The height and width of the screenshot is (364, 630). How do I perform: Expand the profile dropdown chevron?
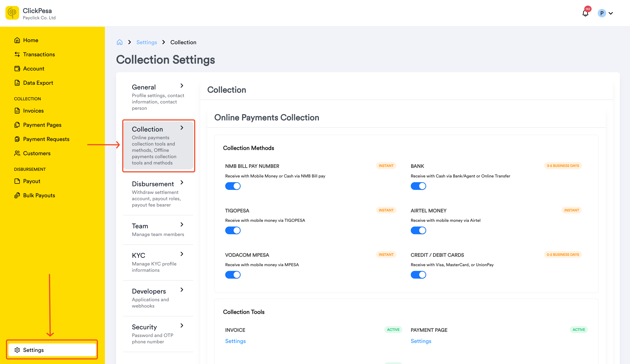(x=611, y=14)
